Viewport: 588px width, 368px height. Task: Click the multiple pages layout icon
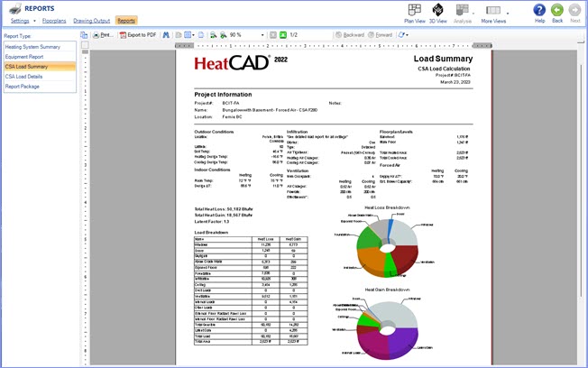(x=188, y=35)
